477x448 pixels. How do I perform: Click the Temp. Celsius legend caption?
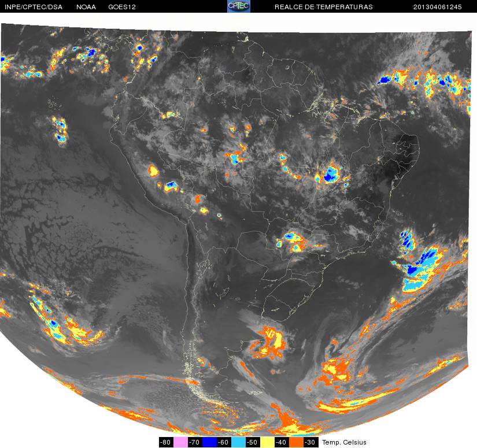[345, 442]
